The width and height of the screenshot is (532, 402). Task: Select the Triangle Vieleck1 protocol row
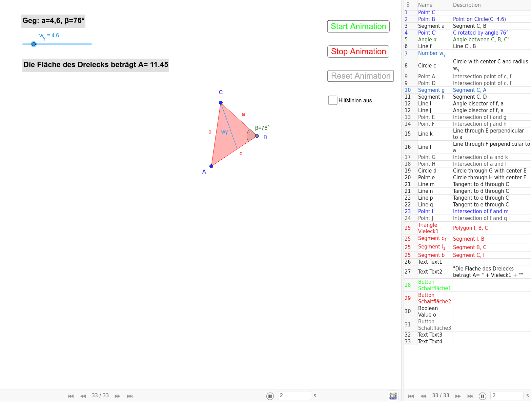(467, 228)
